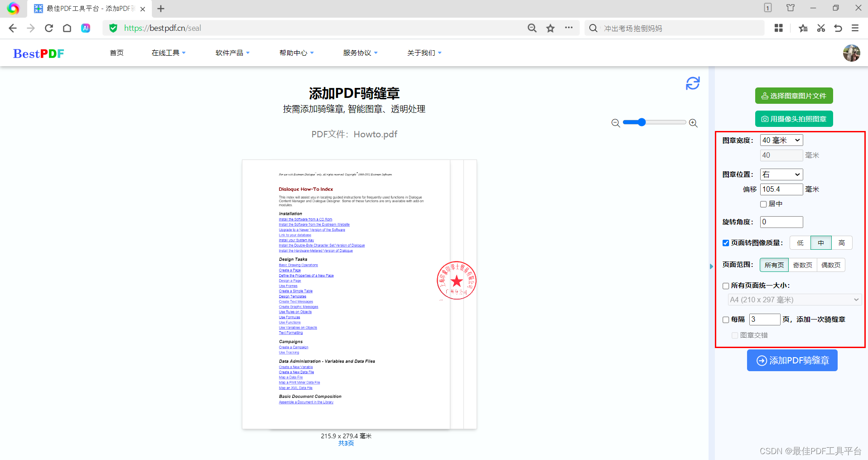The height and width of the screenshot is (460, 868).
Task: Check the 居中 checkbox
Action: coord(763,204)
